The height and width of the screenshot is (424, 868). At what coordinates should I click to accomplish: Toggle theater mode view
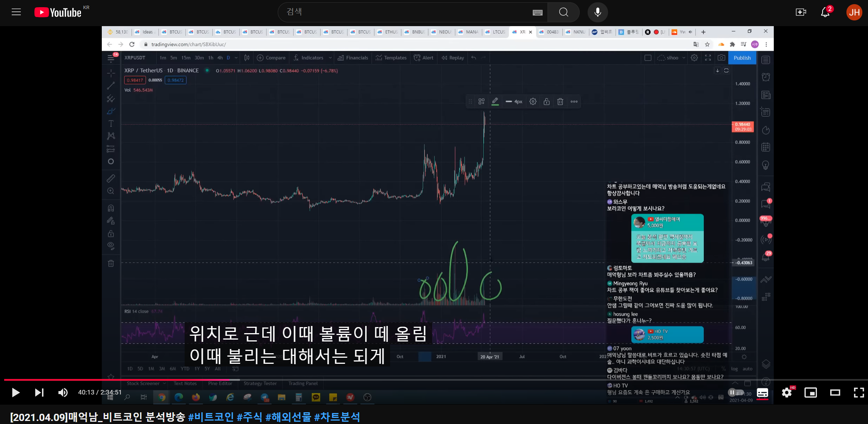pyautogui.click(x=835, y=393)
